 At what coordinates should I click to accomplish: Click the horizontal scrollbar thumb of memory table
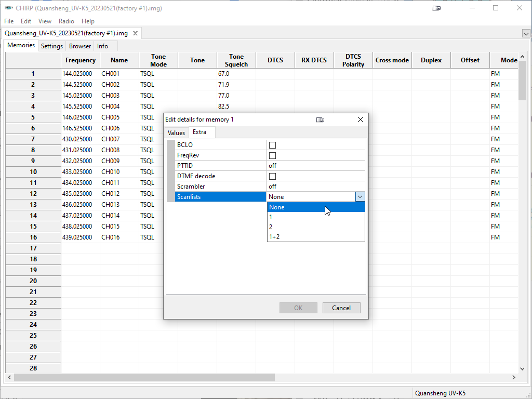[x=144, y=377]
